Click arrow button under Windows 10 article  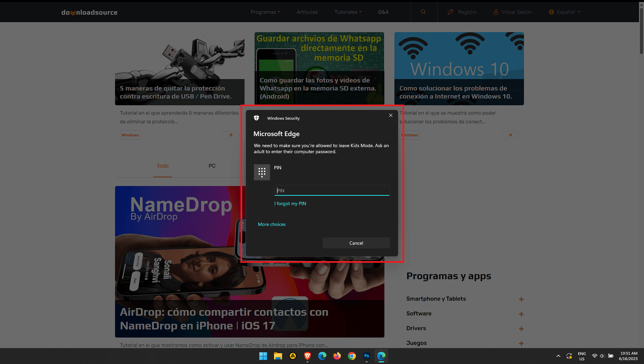point(510,135)
